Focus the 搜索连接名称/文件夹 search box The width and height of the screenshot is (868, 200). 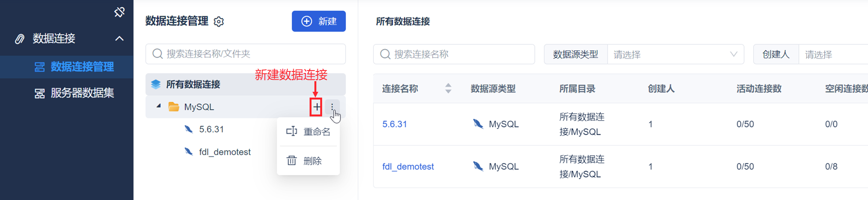pos(245,54)
